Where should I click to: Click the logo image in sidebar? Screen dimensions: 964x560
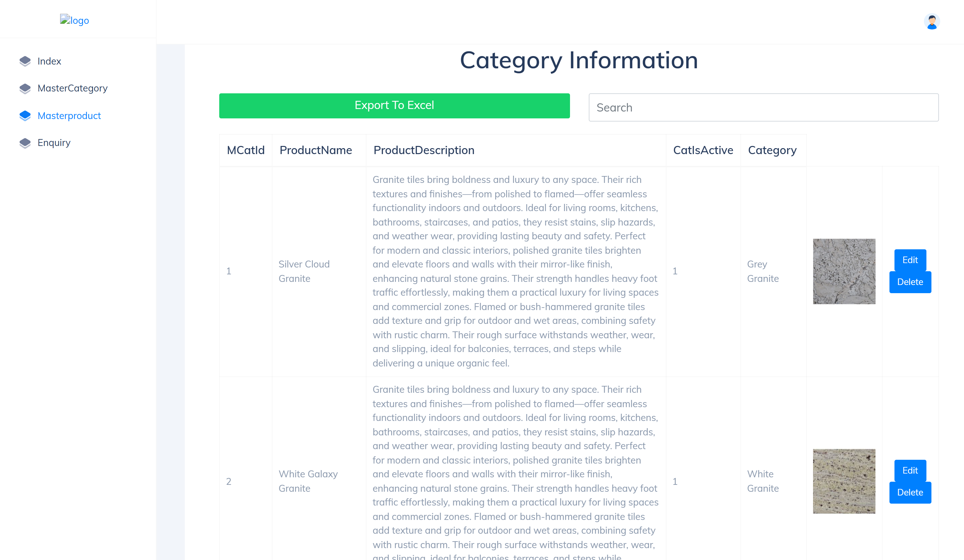pos(74,20)
